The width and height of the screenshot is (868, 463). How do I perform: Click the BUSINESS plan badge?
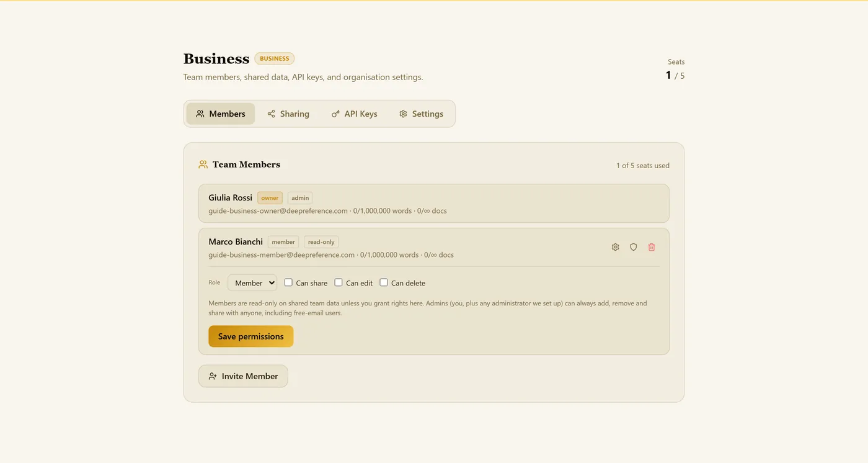click(275, 58)
